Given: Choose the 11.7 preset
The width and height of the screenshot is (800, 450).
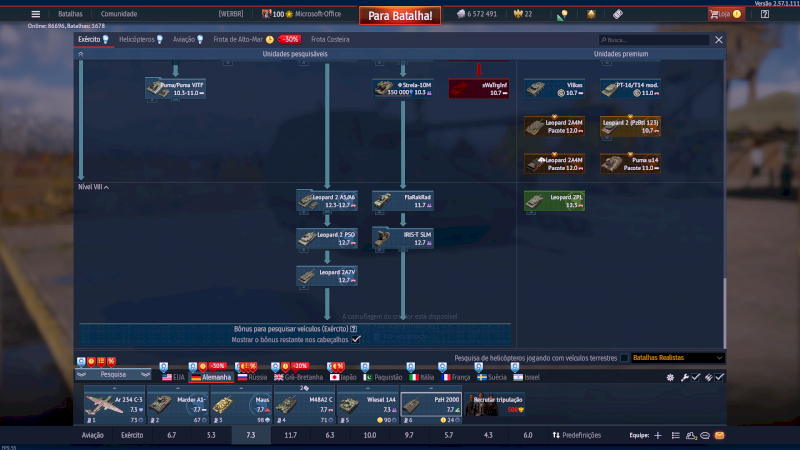Looking at the screenshot, I should 290,435.
